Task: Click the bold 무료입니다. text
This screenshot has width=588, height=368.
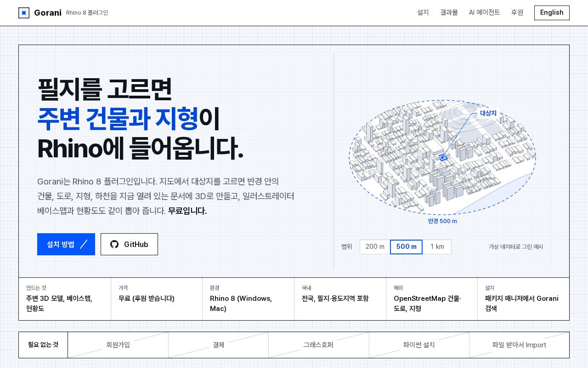Action: click(187, 211)
